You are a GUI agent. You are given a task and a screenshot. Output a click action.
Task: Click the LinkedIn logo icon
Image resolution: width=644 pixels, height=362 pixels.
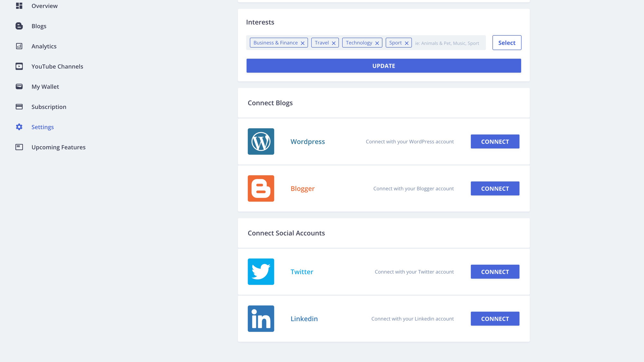click(x=261, y=319)
